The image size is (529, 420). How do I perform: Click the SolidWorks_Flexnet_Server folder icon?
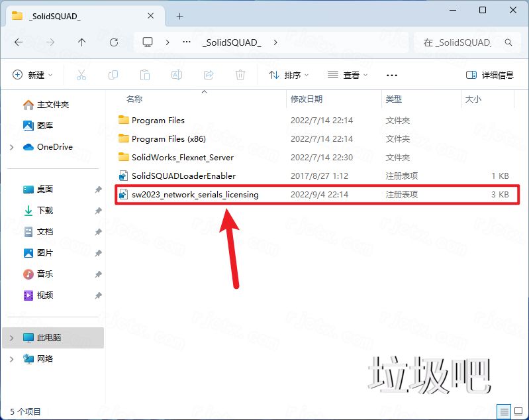click(124, 157)
